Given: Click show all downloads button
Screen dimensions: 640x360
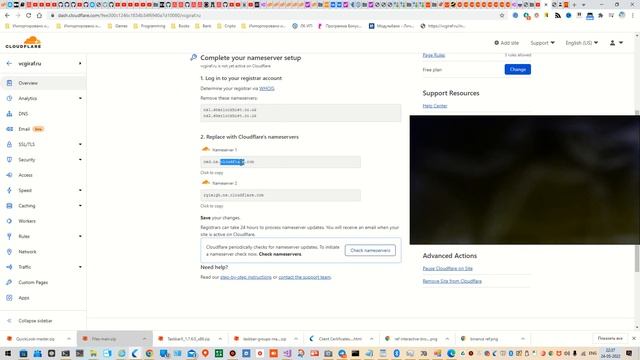Looking at the screenshot, I should point(610,338).
